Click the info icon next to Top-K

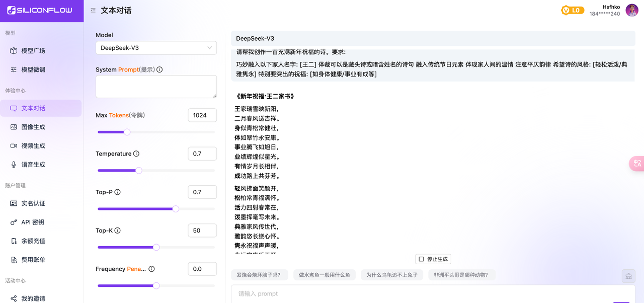point(118,231)
